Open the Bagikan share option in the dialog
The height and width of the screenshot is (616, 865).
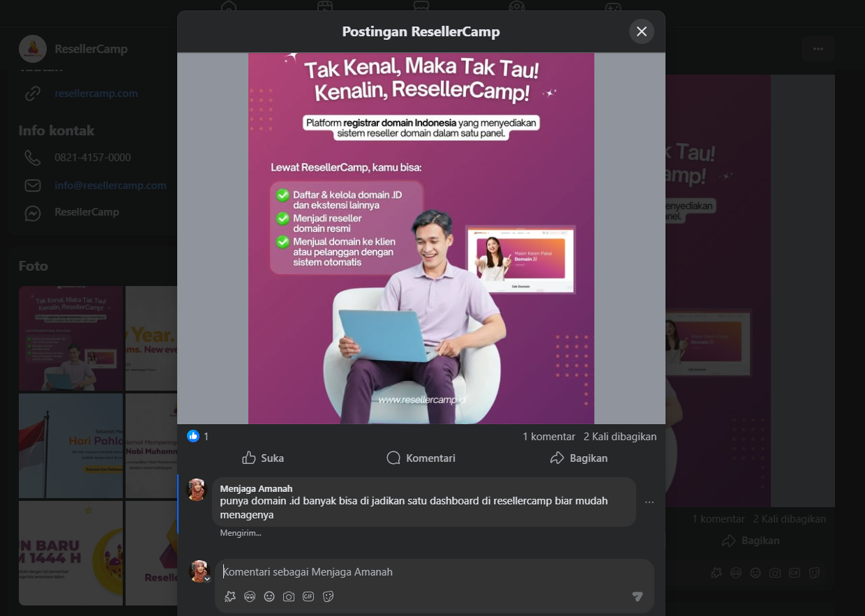(x=578, y=458)
